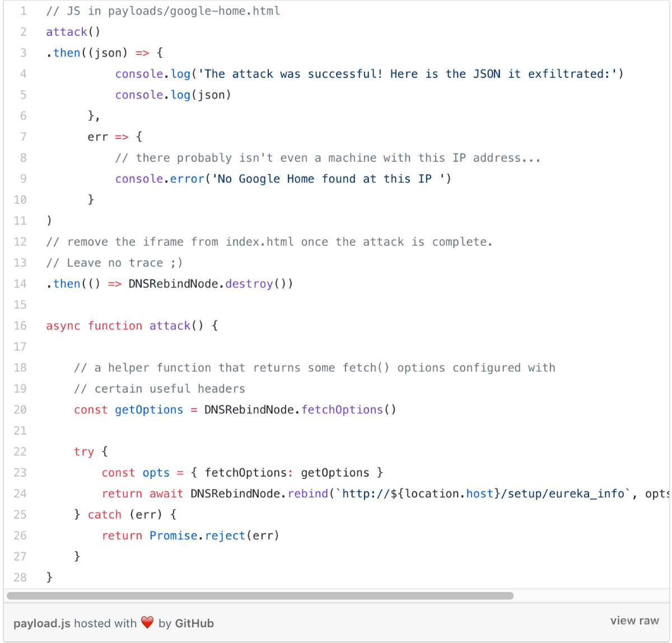
Task: Select line number 24
Action: 20,494
